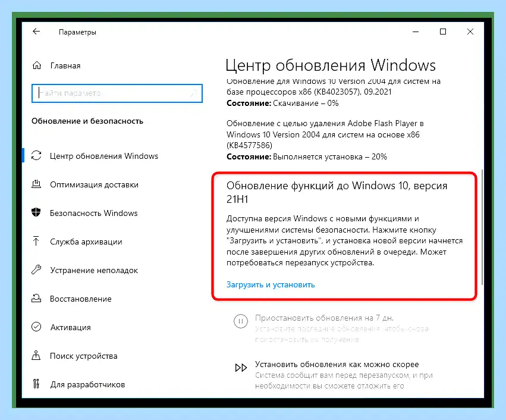
Task: Click status text Выполняется установка – 20%
Action: (330, 157)
